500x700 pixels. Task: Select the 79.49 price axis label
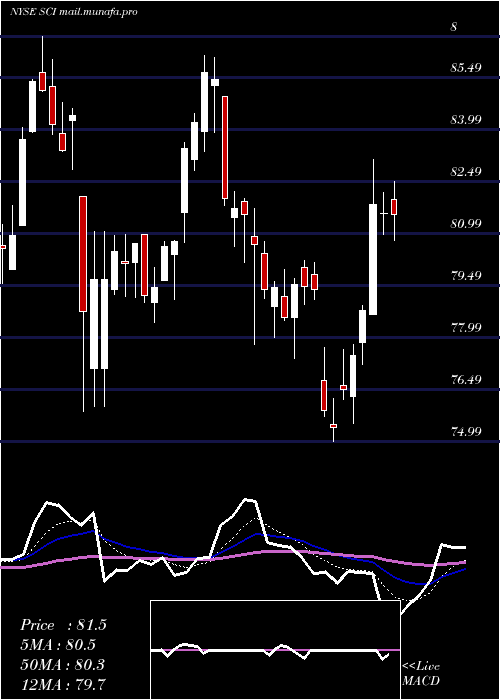coord(466,275)
